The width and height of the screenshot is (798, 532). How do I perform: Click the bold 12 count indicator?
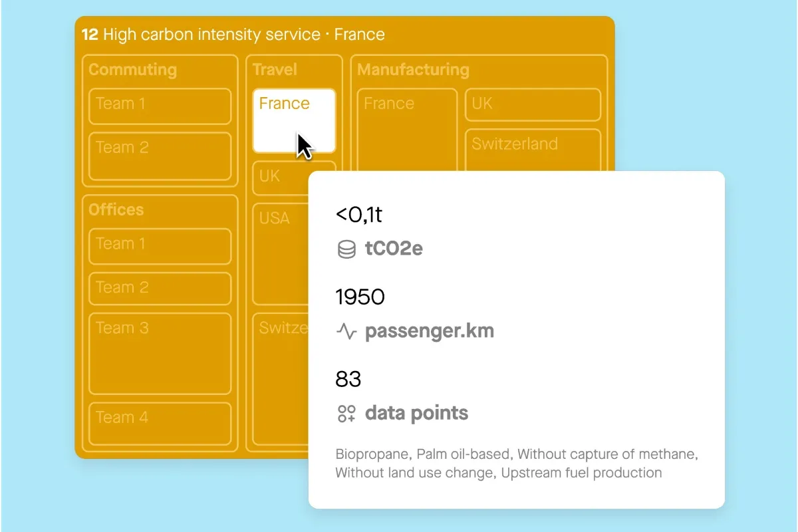pyautogui.click(x=89, y=34)
